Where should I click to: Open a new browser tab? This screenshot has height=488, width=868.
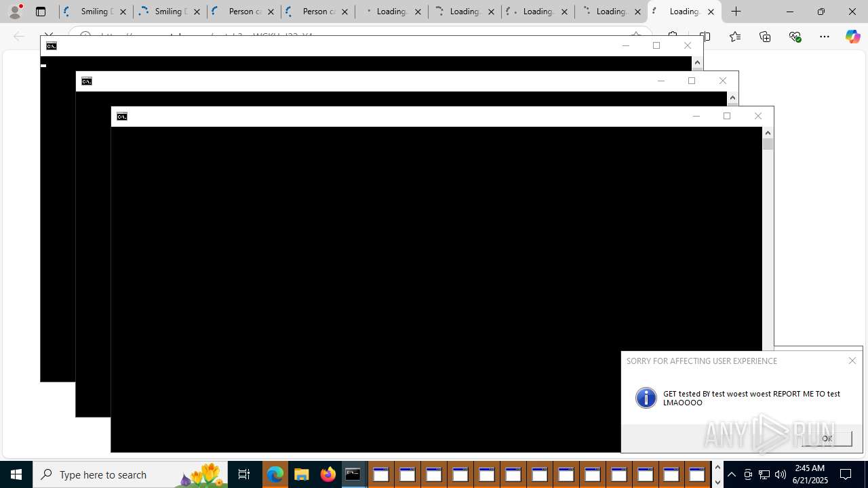tap(736, 12)
